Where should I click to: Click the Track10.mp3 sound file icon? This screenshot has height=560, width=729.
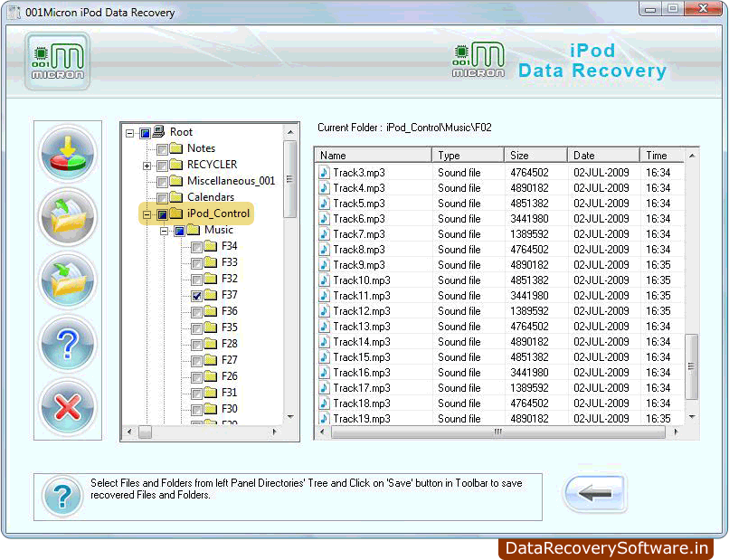coord(324,280)
